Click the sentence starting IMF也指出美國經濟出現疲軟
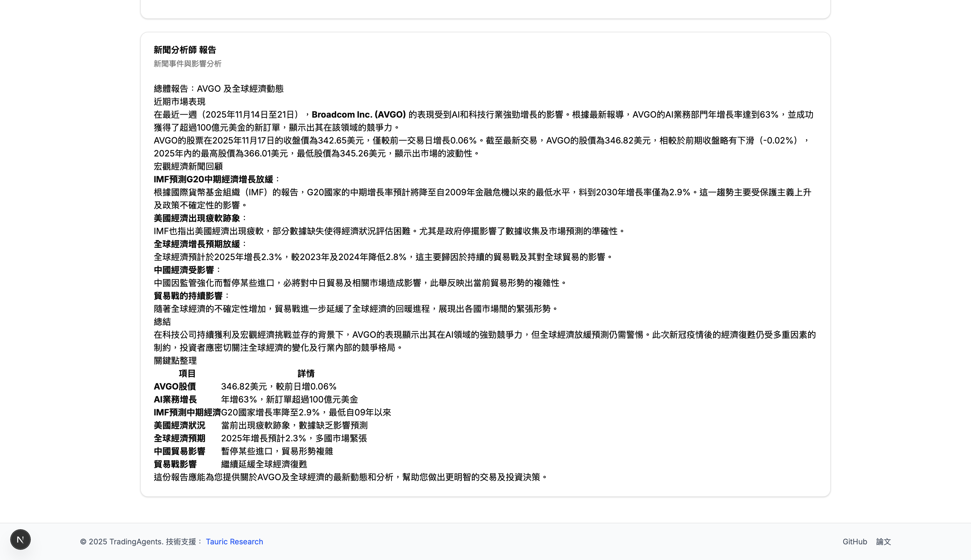The width and height of the screenshot is (971, 560). (389, 231)
